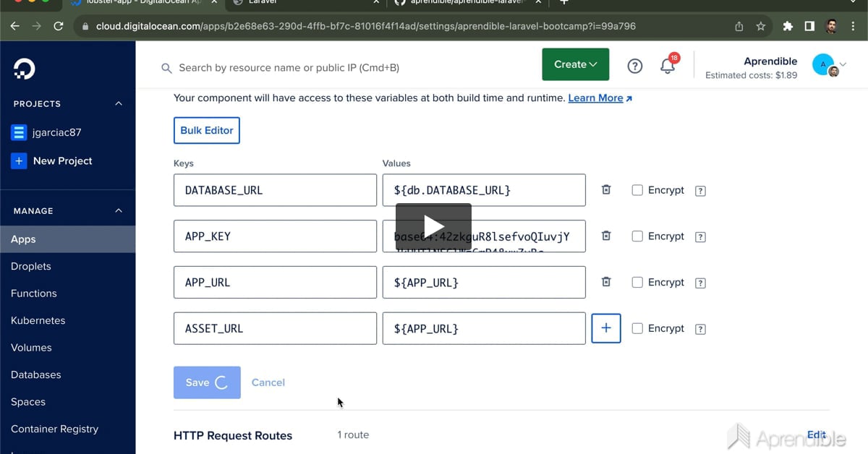Select Apps in the sidebar
This screenshot has width=868, height=454.
[67, 239]
